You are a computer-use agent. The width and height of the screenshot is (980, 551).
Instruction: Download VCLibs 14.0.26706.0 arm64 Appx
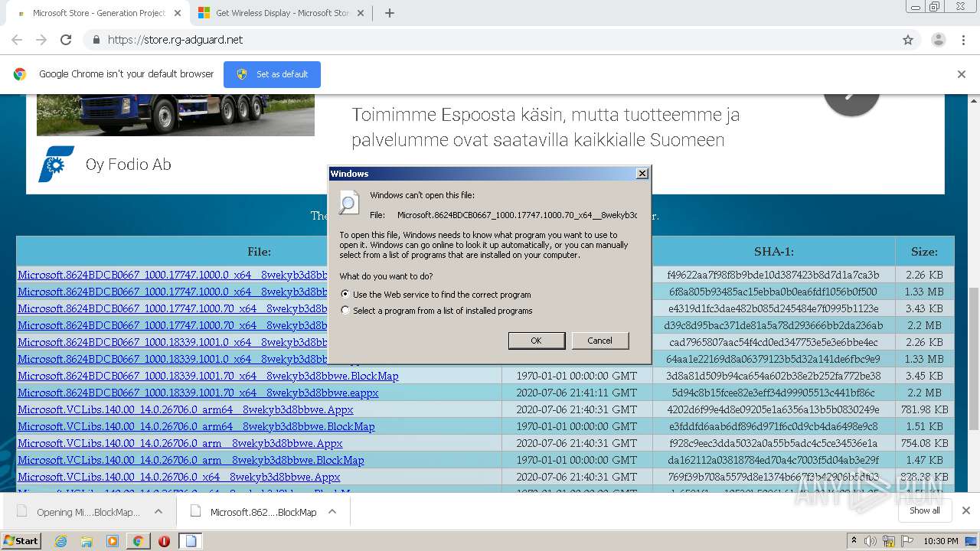click(x=185, y=409)
